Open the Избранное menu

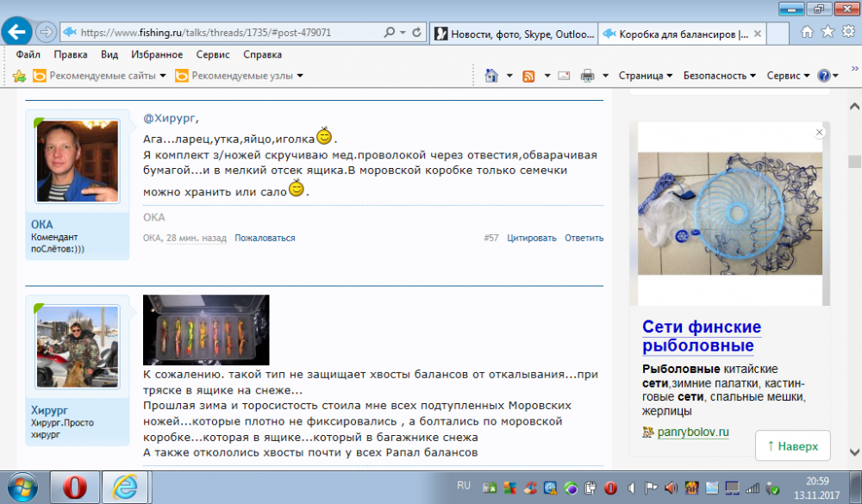(x=156, y=54)
